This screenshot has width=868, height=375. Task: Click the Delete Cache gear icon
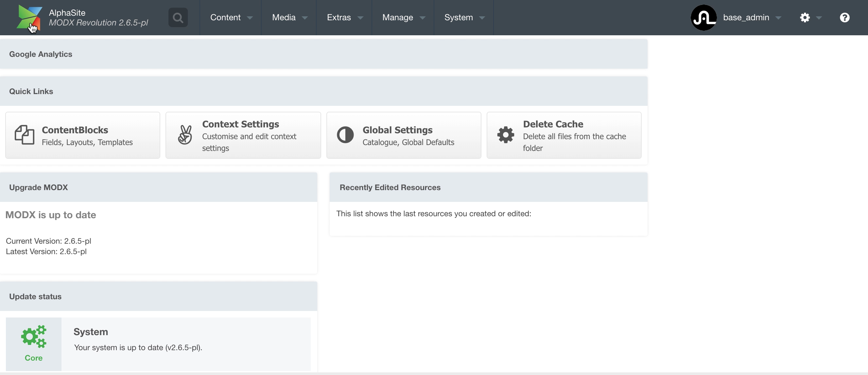click(505, 135)
